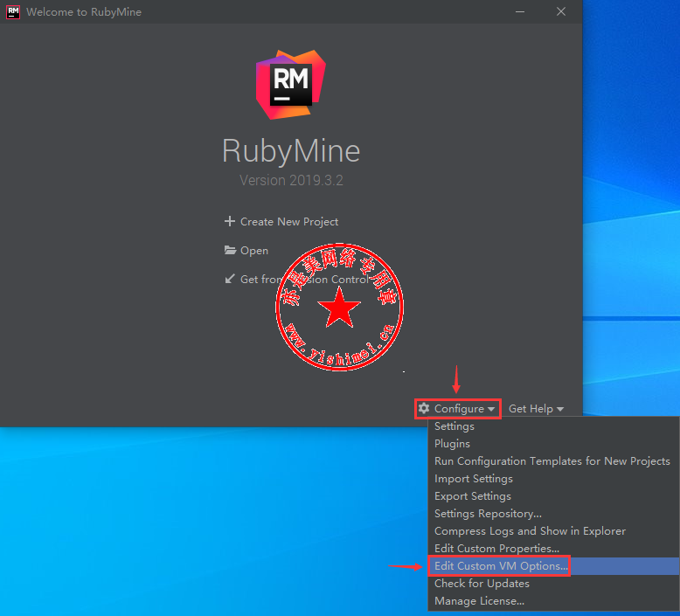The image size is (680, 616).
Task: Click the gear icon on Configure
Action: (424, 408)
